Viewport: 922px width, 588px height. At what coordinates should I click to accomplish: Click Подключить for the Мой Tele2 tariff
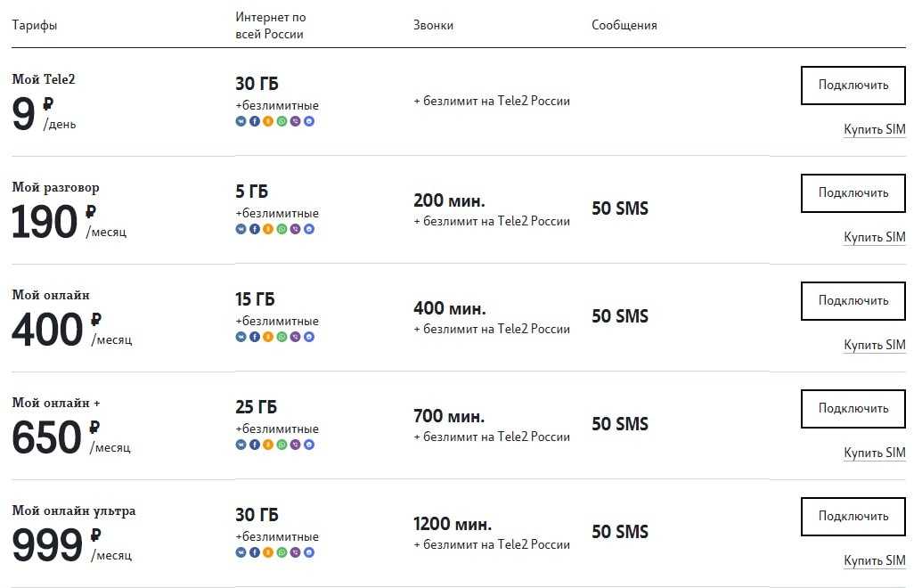[x=853, y=86]
